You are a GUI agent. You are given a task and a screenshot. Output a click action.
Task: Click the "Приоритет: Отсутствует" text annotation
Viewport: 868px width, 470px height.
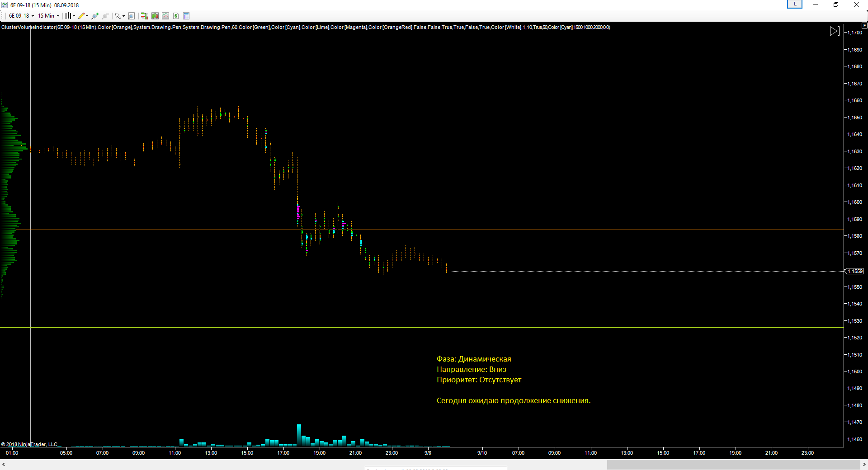(479, 380)
